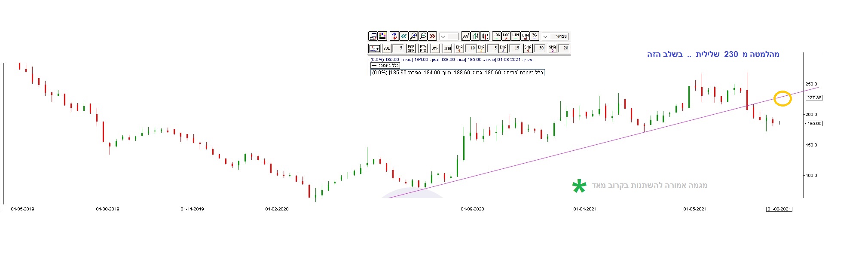Edit the Bollinger period field showing 5
Screen dimensions: 868x268
click(x=398, y=49)
